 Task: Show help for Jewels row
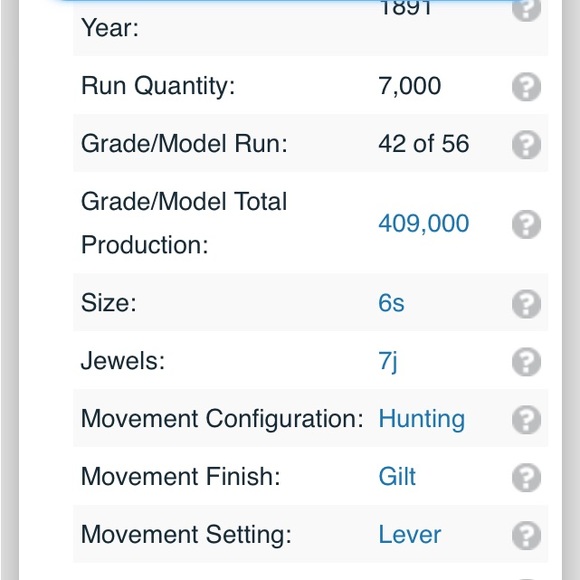pyautogui.click(x=526, y=362)
